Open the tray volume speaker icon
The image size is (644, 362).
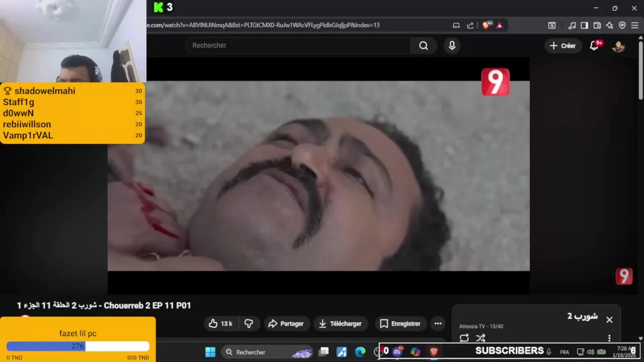pyautogui.click(x=591, y=352)
